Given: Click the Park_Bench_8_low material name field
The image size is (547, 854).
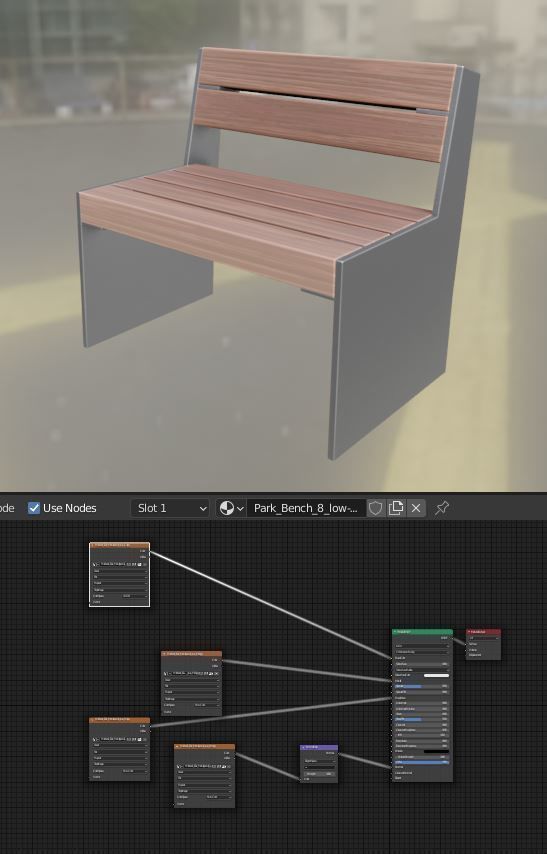Looking at the screenshot, I should (306, 508).
